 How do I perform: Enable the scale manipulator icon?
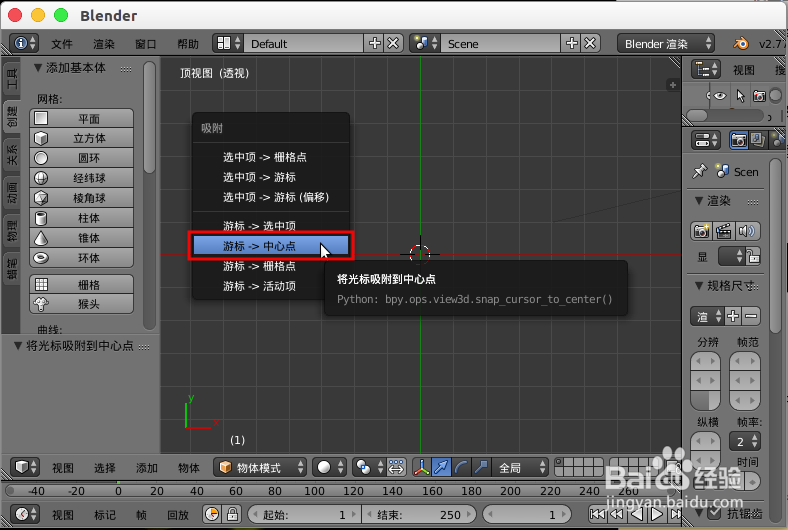coord(480,467)
